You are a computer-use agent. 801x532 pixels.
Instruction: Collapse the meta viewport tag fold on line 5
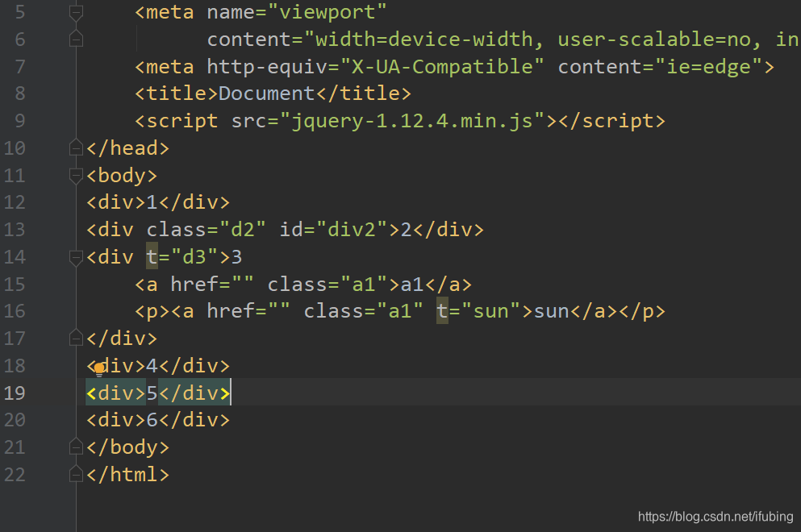tap(76, 12)
